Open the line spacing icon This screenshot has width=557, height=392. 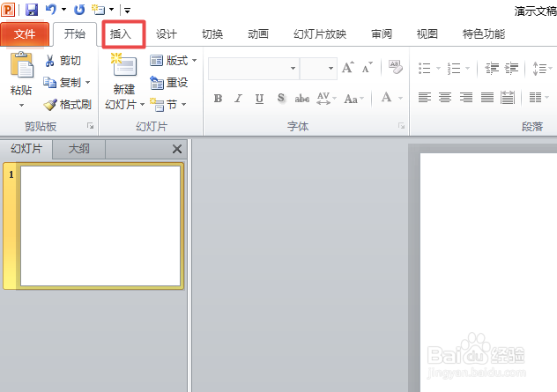539,68
